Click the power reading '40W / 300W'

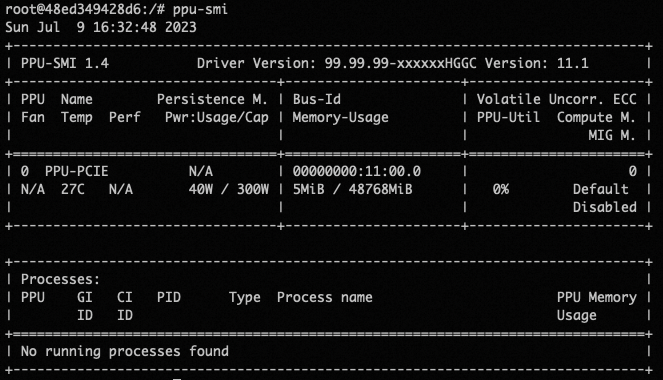tap(229, 189)
